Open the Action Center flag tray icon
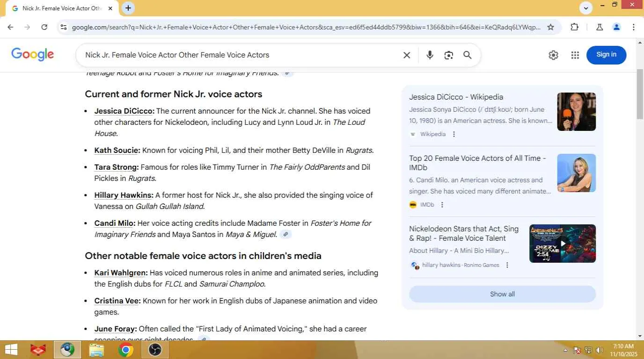The width and height of the screenshot is (644, 359). tap(577, 350)
